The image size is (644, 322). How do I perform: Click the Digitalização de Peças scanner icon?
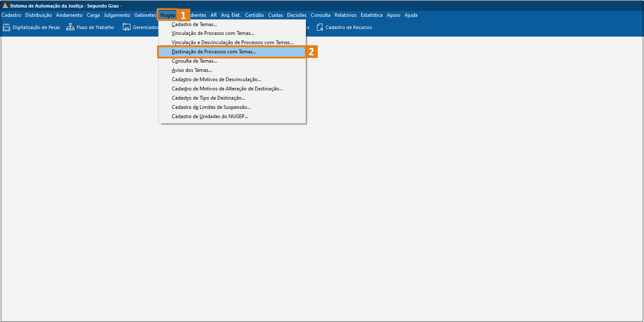coord(6,28)
